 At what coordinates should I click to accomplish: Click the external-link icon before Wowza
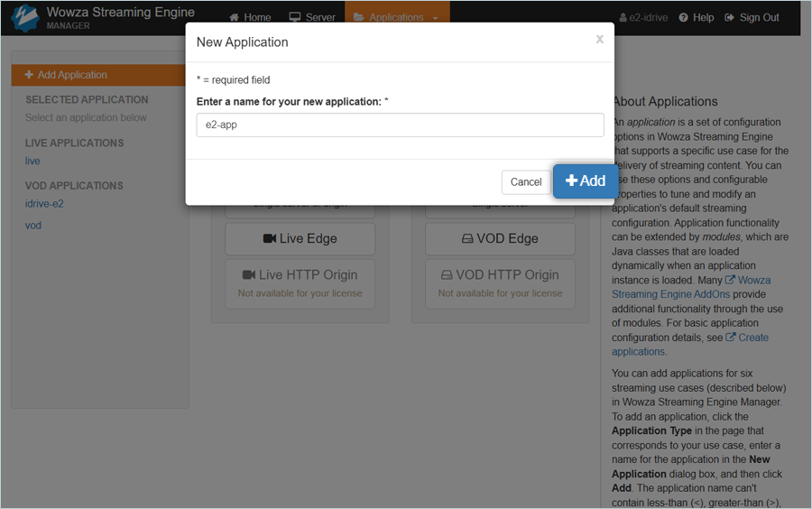click(730, 280)
